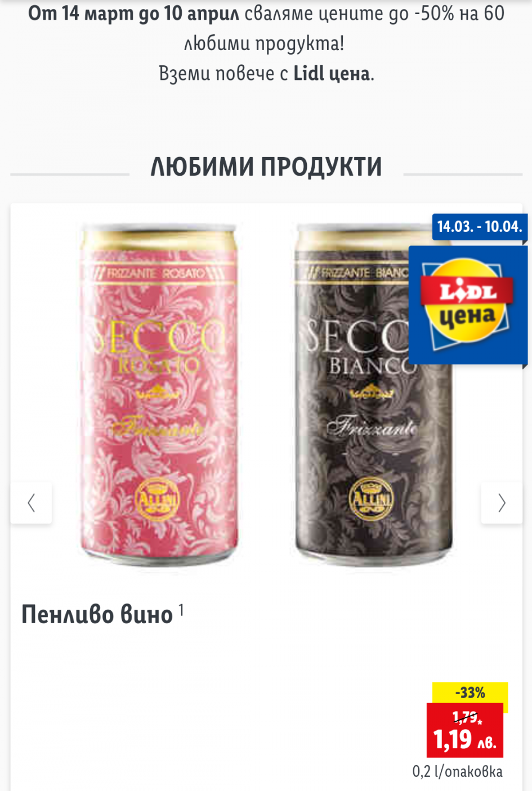
Task: Go to previous product with left arrow
Action: tap(31, 502)
